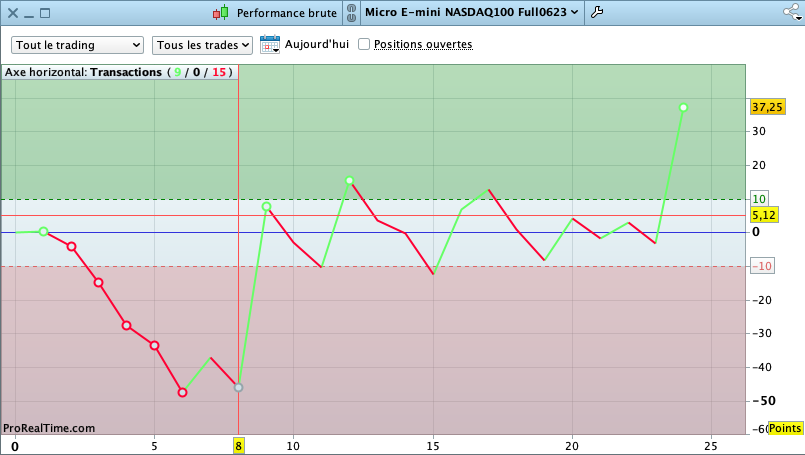Click the yellow 5,12 level label
Viewport: 805px width, 455px height.
764,215
